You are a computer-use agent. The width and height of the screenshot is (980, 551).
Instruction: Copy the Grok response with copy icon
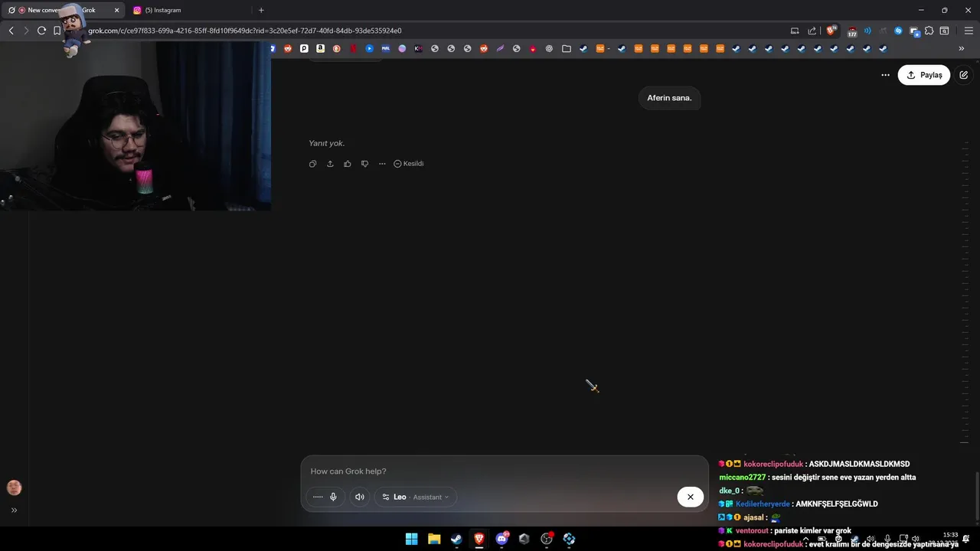pyautogui.click(x=312, y=164)
